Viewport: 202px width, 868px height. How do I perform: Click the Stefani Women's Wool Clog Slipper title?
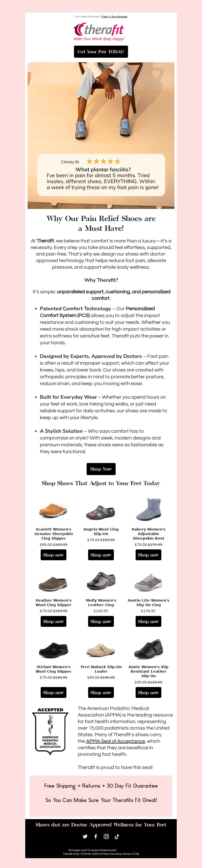(x=53, y=669)
